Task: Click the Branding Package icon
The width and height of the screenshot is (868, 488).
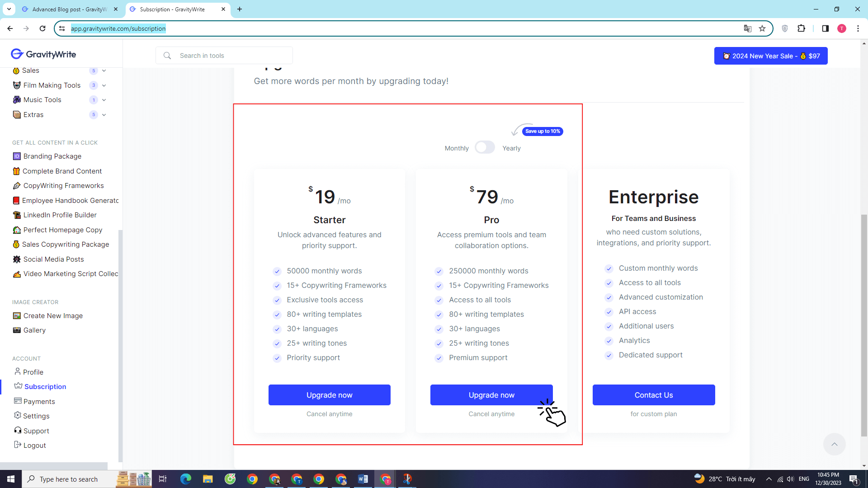Action: 17,156
